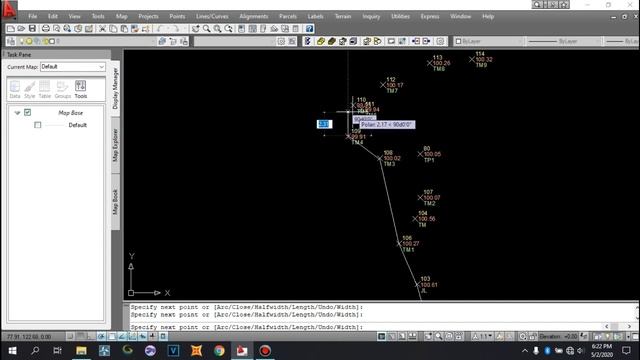Toggle Polar tracking in the status bar
Image resolution: width=640 pixels, height=360 pixels.
101,336
